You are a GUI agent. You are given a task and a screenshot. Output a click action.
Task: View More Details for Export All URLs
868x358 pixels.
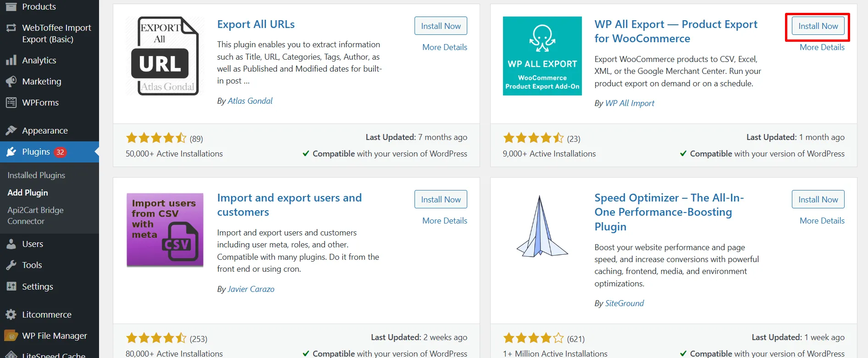tap(445, 47)
